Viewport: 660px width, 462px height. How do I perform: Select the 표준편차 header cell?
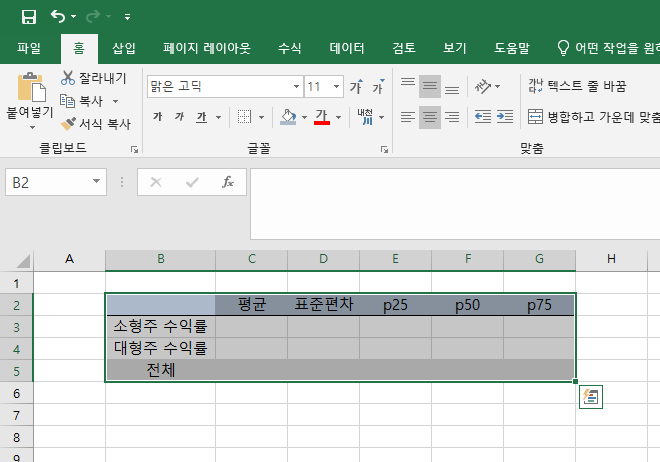323,305
